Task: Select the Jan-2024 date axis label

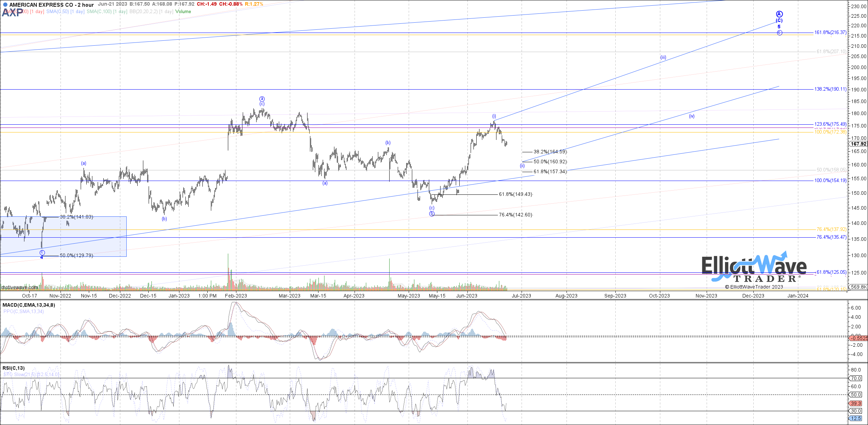Action: pyautogui.click(x=798, y=296)
